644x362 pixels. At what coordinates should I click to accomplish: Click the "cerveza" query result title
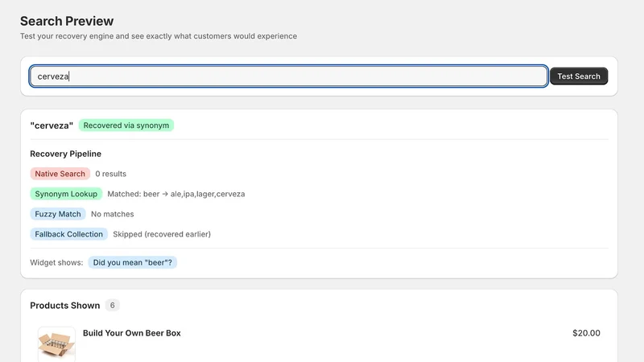click(52, 125)
